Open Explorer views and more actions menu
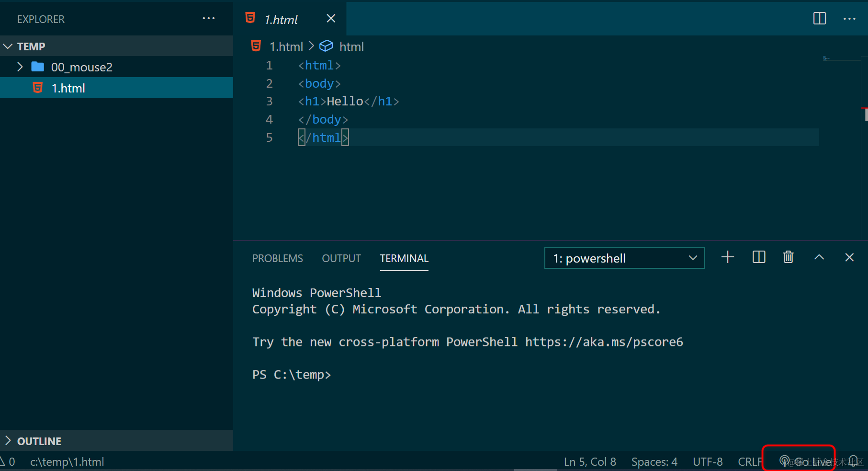Screen dimensions: 868x471 [209, 19]
